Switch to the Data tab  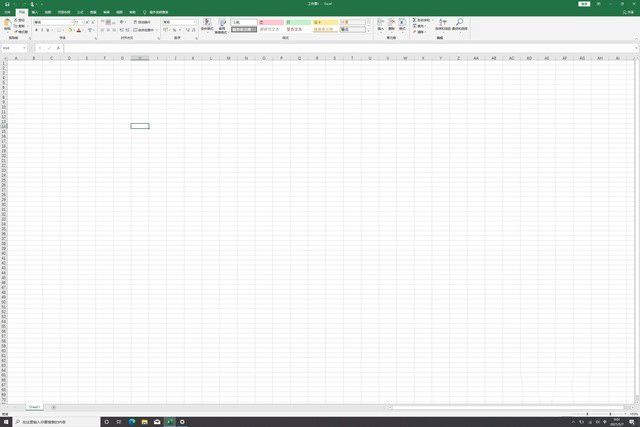[93, 12]
